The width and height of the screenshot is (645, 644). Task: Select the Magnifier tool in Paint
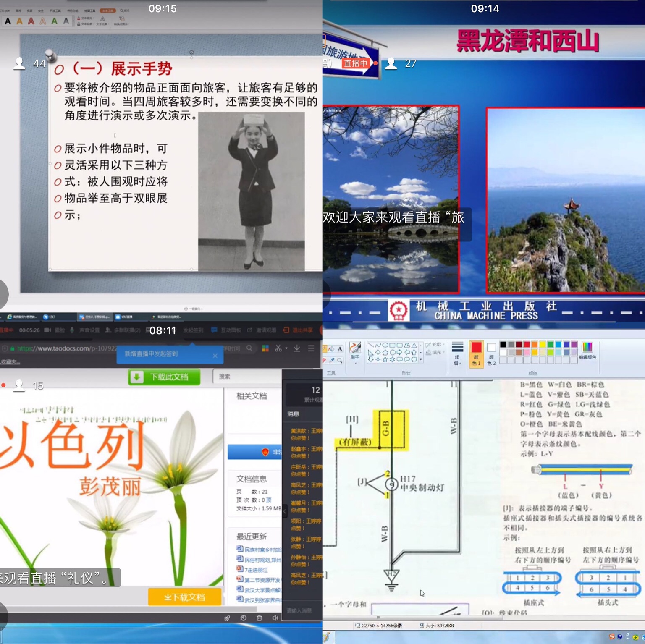(x=340, y=360)
